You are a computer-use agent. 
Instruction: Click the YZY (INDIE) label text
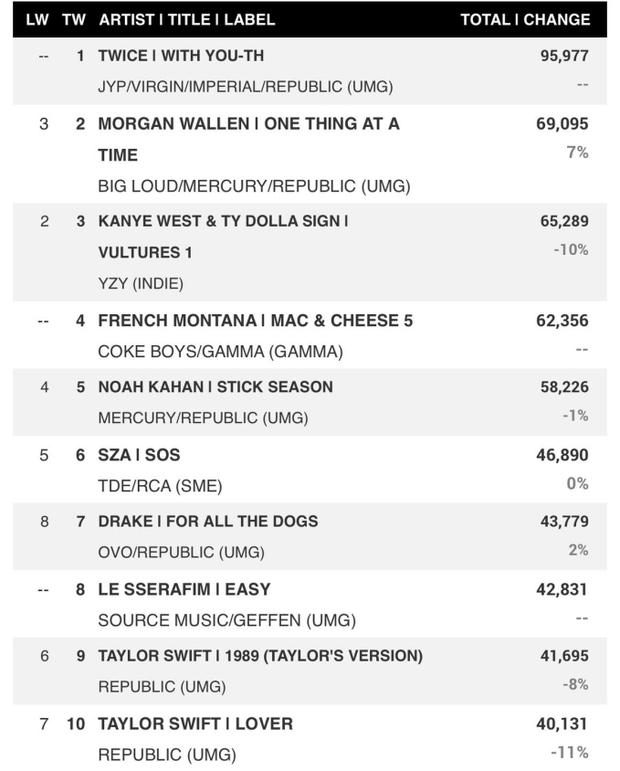(141, 284)
